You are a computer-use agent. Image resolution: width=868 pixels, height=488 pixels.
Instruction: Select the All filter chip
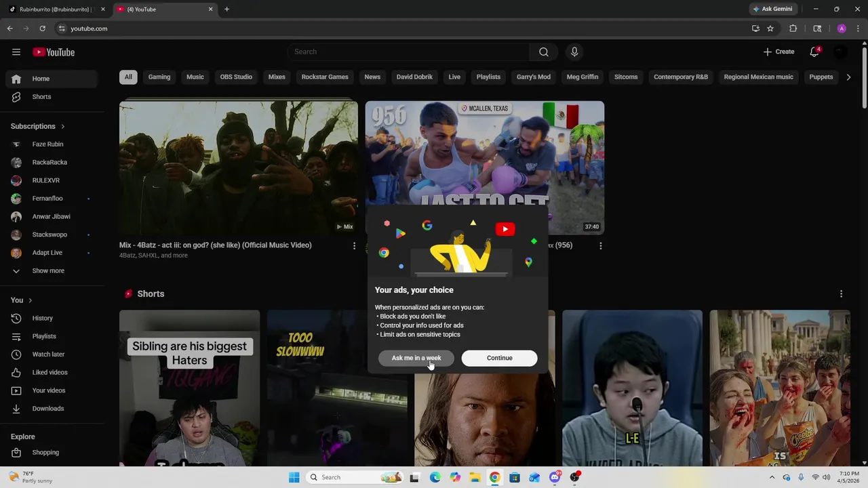point(128,77)
